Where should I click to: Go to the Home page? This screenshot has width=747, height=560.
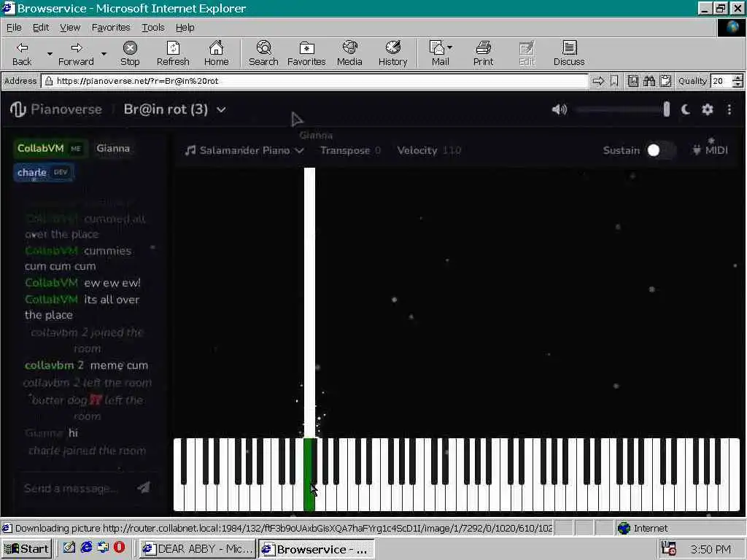pyautogui.click(x=216, y=53)
